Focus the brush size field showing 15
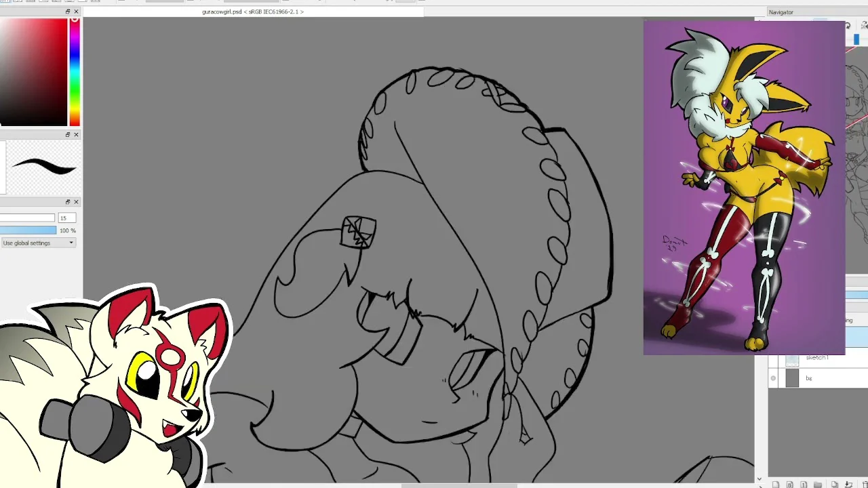Image resolution: width=868 pixels, height=488 pixels. click(66, 218)
